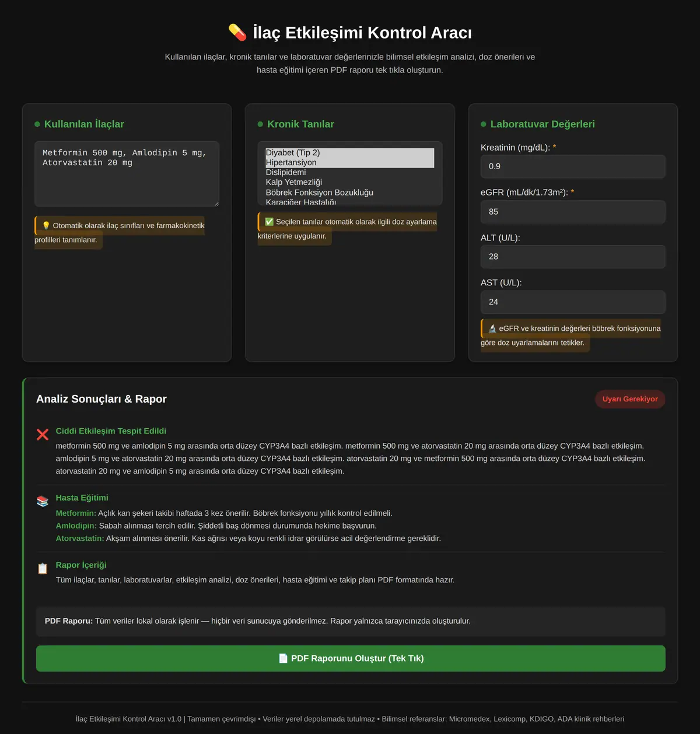Click the lightbulb icon in the medication hint
Viewport: 700px width, 734px height.
tap(46, 226)
